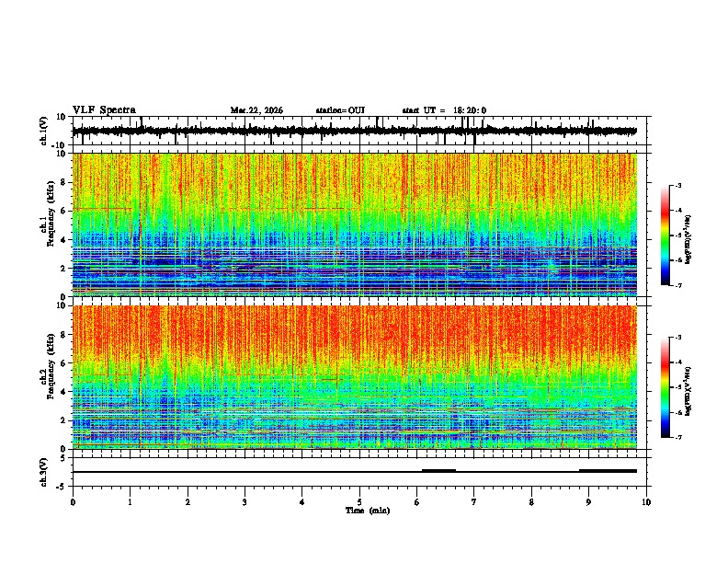This screenshot has width=728, height=563.
Task: Click the time axis tick label '10'
Action: coord(646,502)
